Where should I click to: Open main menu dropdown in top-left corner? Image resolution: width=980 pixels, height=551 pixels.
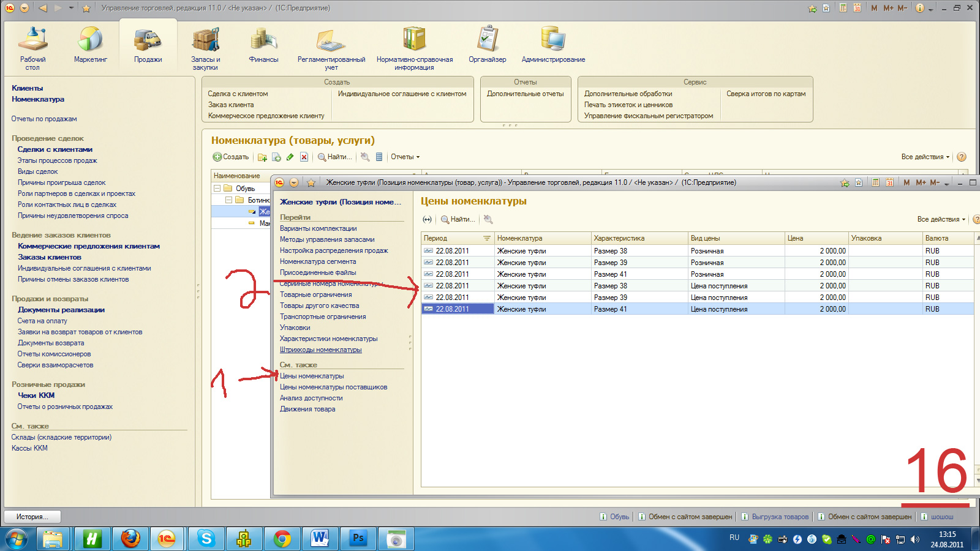[x=24, y=8]
